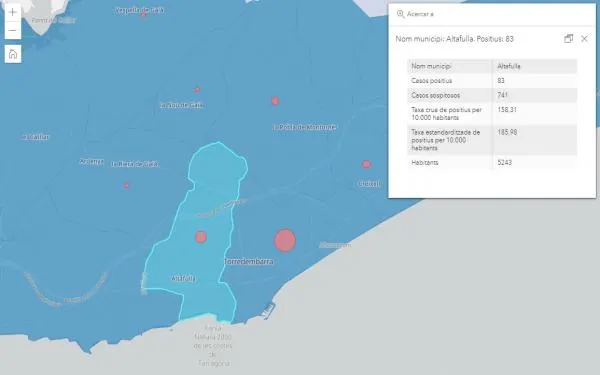This screenshot has width=600, height=375.
Task: Click the red circle inside Altafulla area
Action: pos(201,237)
